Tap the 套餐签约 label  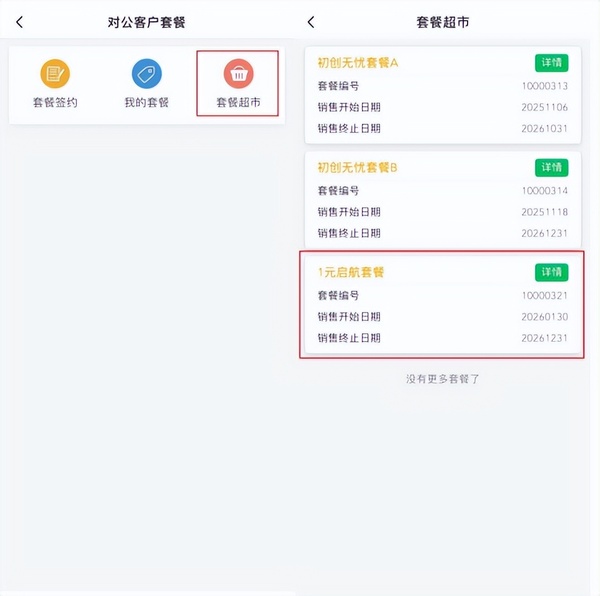click(54, 102)
